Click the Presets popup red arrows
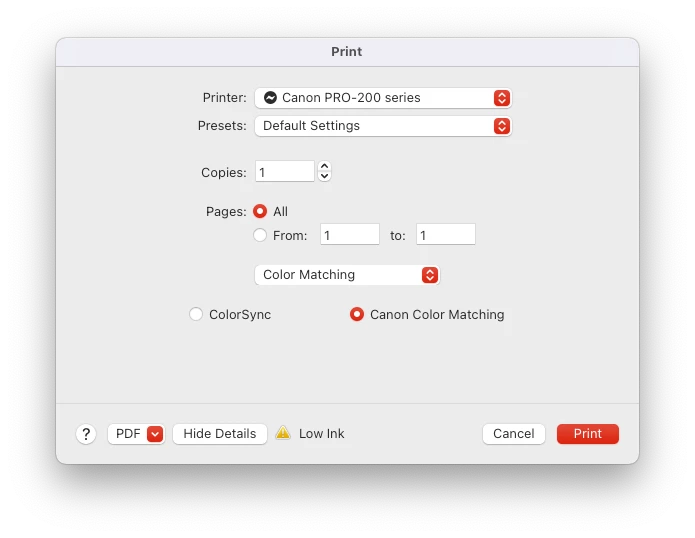This screenshot has width=695, height=538. (502, 126)
